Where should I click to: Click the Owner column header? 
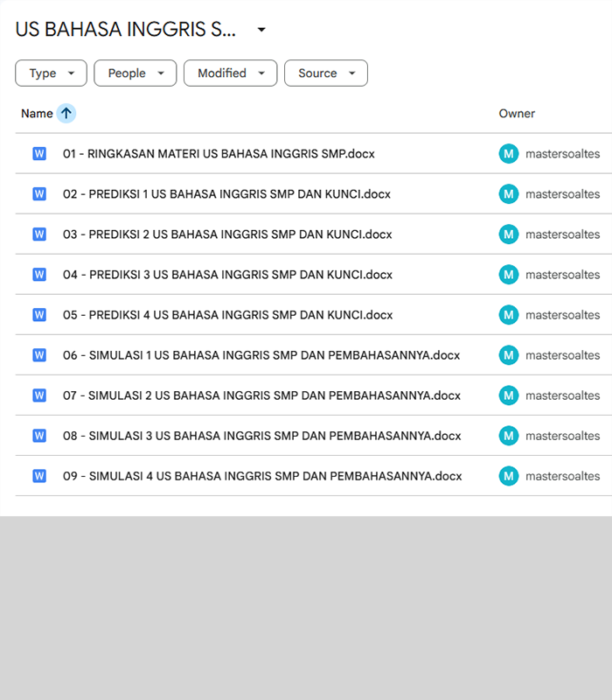[517, 114]
